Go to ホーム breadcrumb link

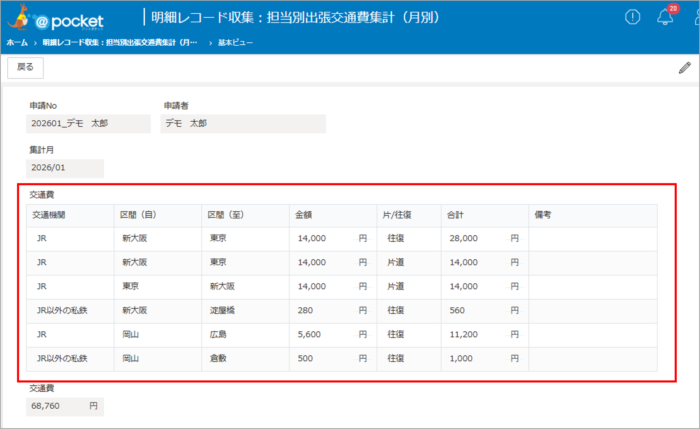17,42
